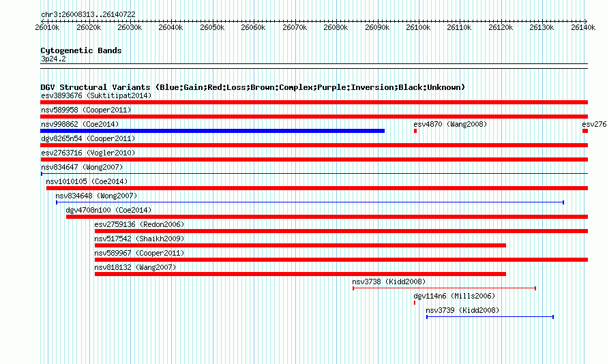Viewport: 607px width, 364px height.
Task: Open nsv589967 (Cooper2011) variant label
Action: pyautogui.click(x=139, y=253)
